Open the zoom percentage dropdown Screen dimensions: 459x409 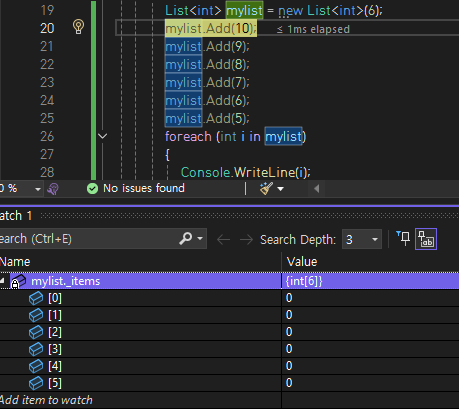coord(38,189)
